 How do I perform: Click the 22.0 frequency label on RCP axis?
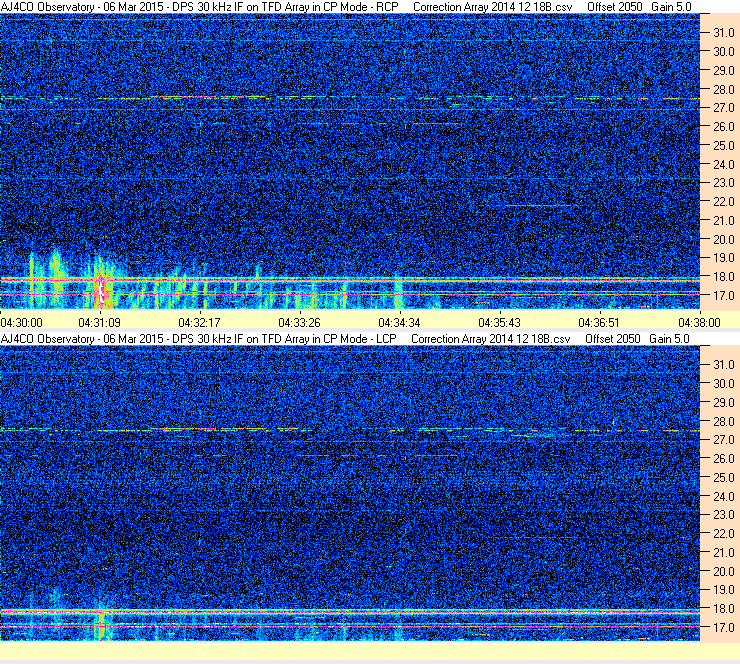pos(723,202)
